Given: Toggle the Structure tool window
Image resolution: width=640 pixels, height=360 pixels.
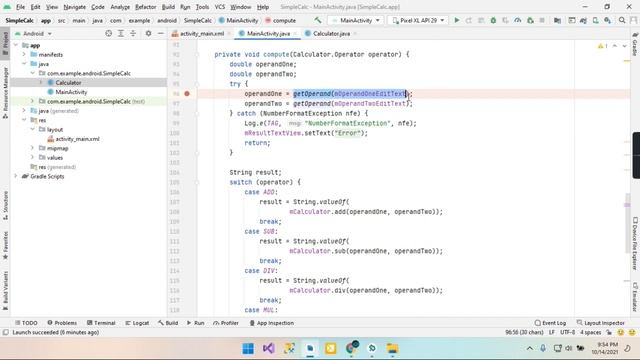Looking at the screenshot, I should coord(5,206).
